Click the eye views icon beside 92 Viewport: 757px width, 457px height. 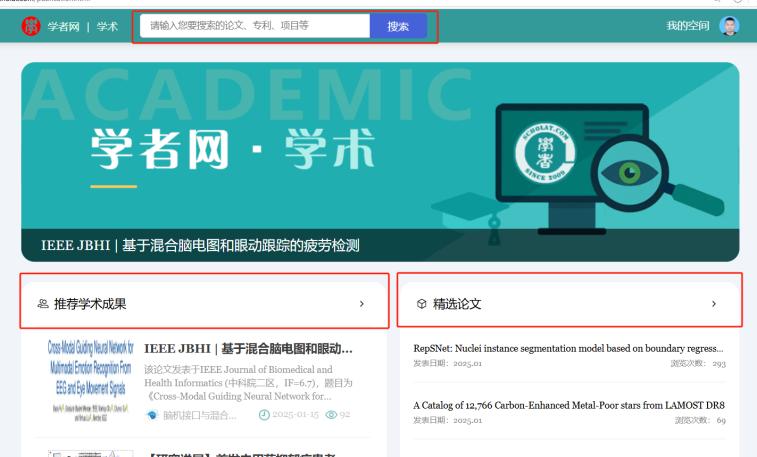click(x=331, y=415)
